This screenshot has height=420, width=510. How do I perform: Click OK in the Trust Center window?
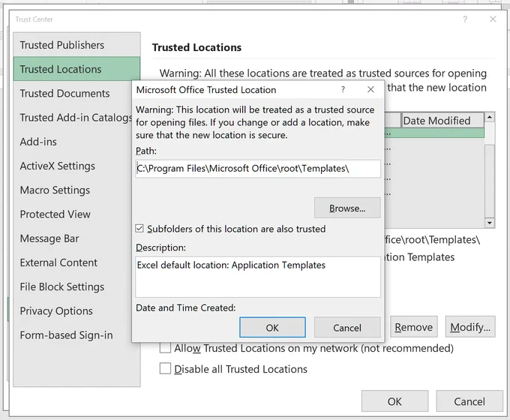tap(394, 401)
